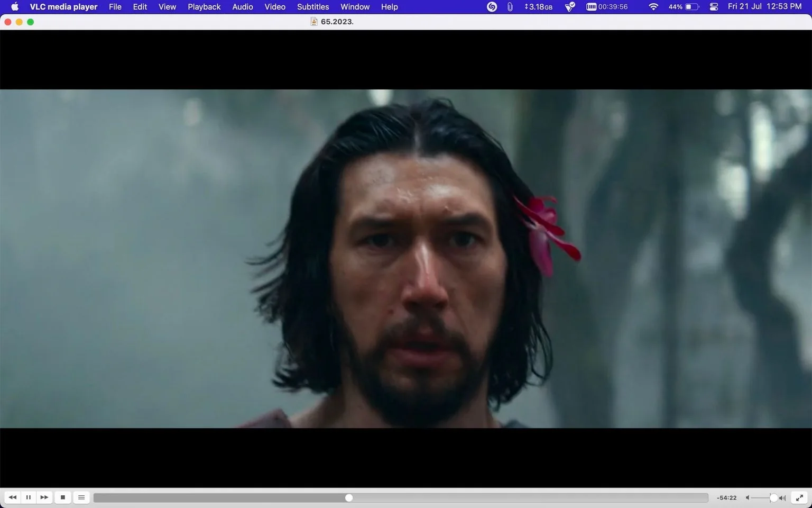Open the Help menu
This screenshot has width=812, height=508.
pyautogui.click(x=390, y=7)
